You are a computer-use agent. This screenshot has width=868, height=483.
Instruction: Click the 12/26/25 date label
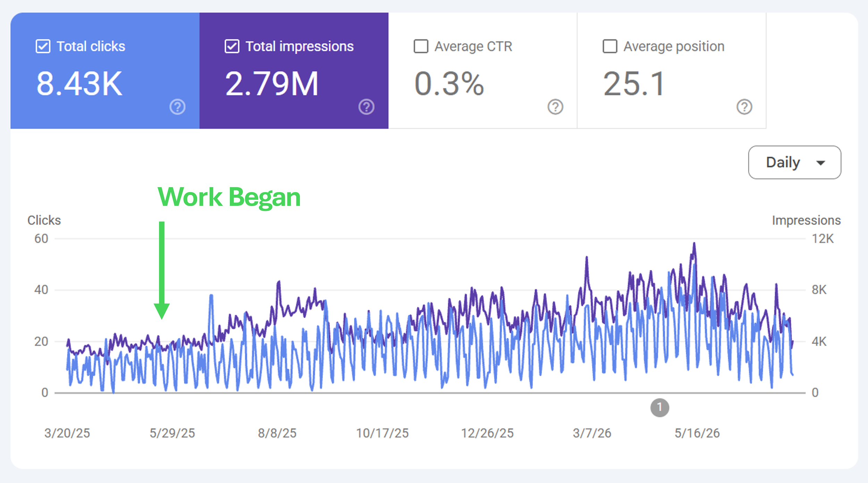[487, 433]
